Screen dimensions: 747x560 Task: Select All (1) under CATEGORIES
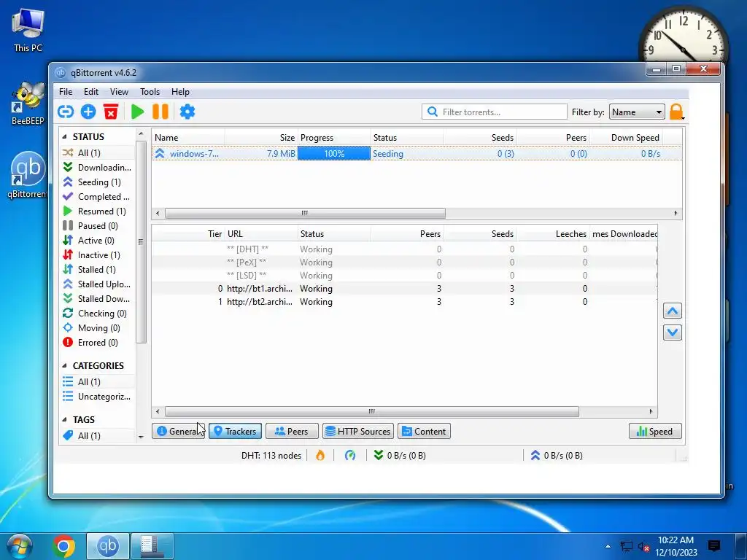click(x=97, y=382)
